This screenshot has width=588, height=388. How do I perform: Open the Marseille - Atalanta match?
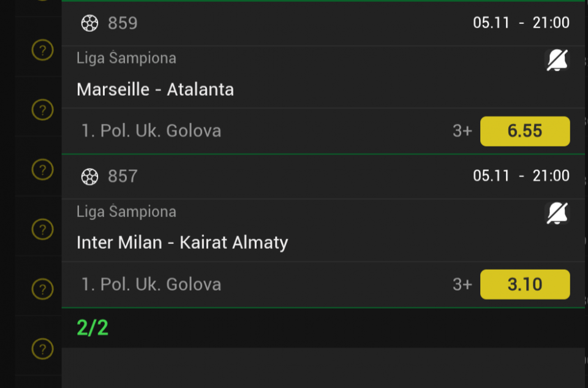[x=155, y=90]
